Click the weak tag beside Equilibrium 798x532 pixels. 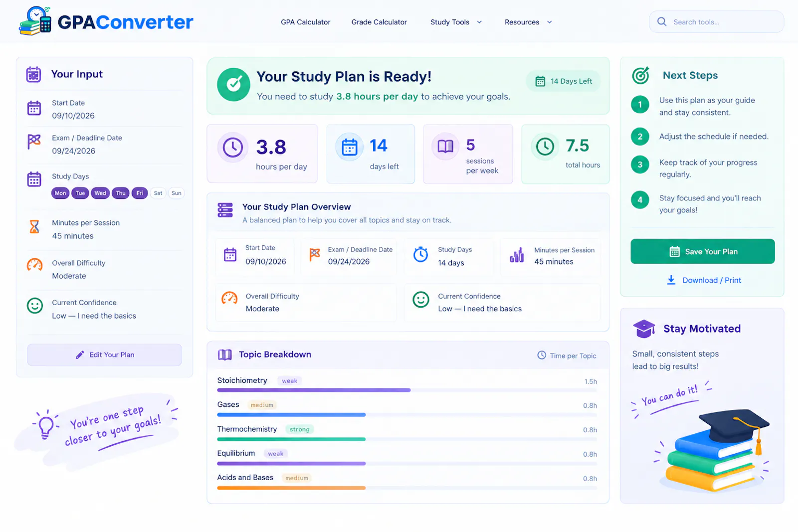coord(276,454)
